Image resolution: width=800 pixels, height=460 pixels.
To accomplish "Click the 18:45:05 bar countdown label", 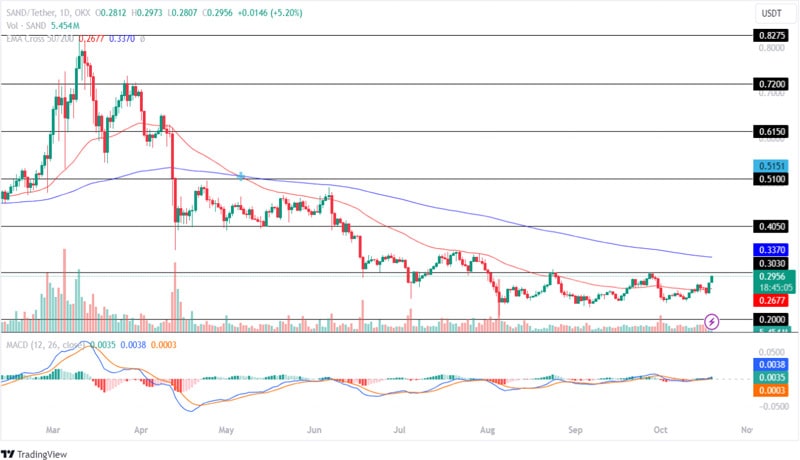I will pos(776,288).
